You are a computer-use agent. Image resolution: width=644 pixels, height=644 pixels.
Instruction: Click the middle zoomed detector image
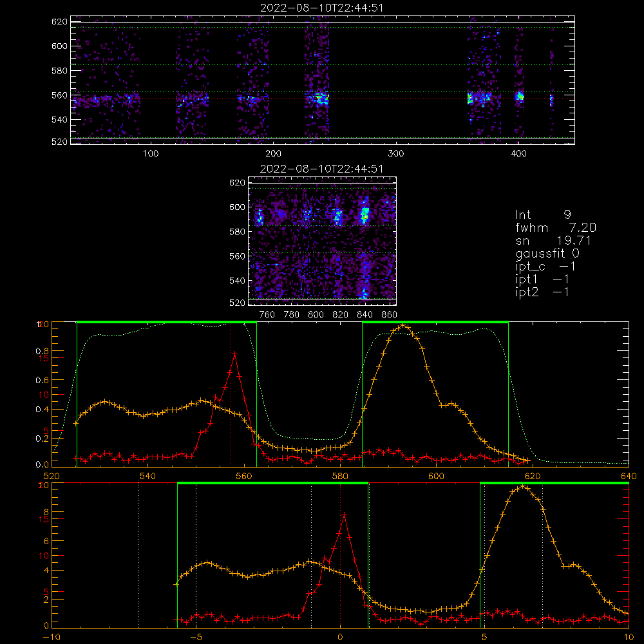pos(323,241)
